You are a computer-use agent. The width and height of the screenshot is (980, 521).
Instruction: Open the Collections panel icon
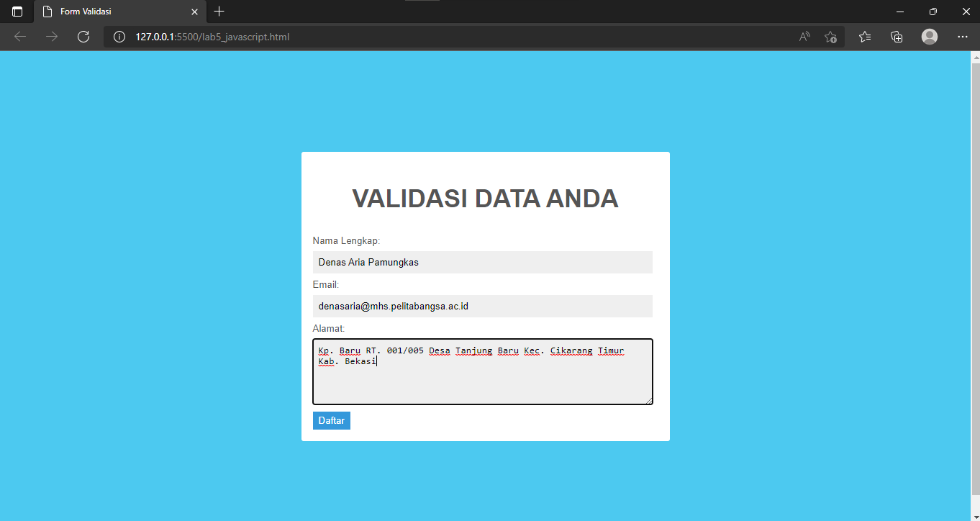(897, 37)
